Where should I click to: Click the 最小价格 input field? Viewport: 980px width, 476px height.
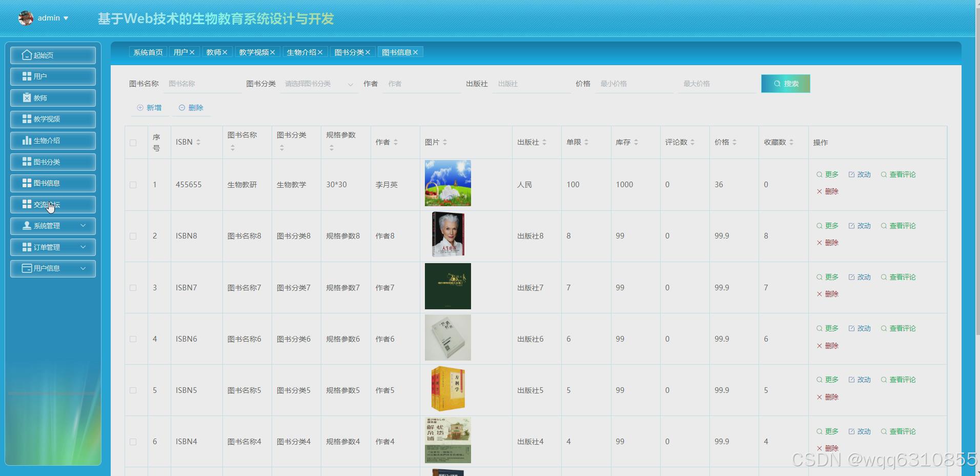click(634, 84)
